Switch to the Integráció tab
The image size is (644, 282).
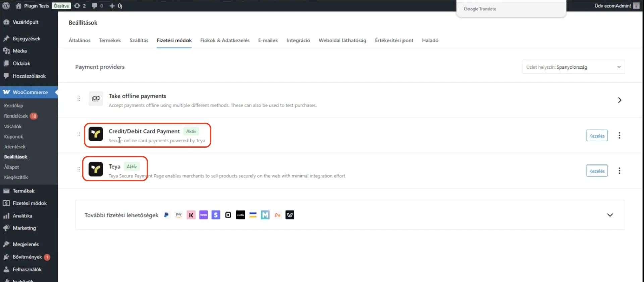click(x=298, y=40)
